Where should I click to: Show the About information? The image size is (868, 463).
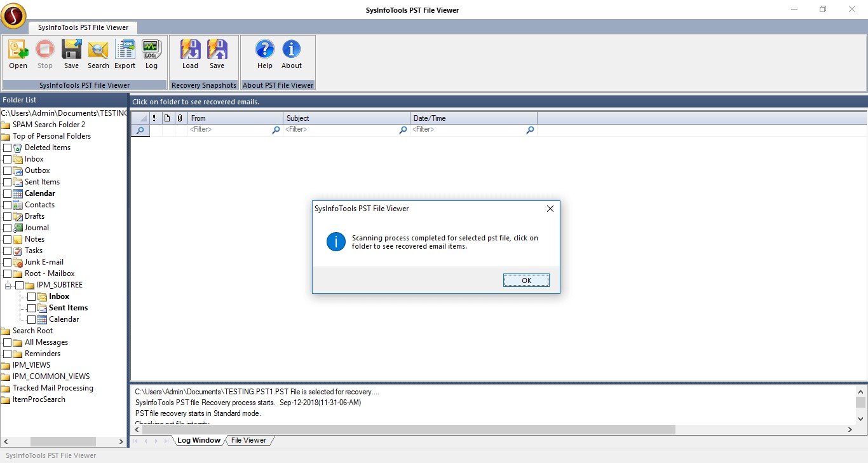pyautogui.click(x=292, y=54)
